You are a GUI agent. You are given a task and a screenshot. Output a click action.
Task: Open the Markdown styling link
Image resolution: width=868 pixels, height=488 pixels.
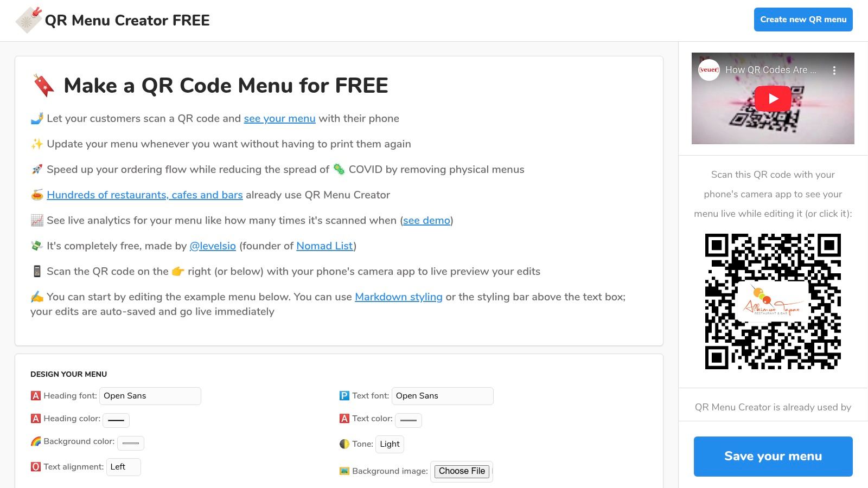399,297
